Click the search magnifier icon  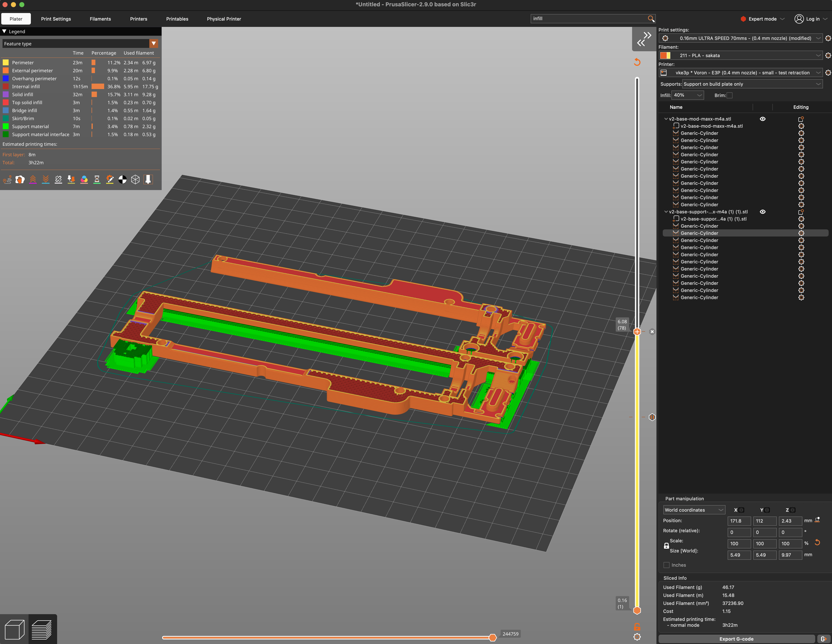pyautogui.click(x=651, y=19)
